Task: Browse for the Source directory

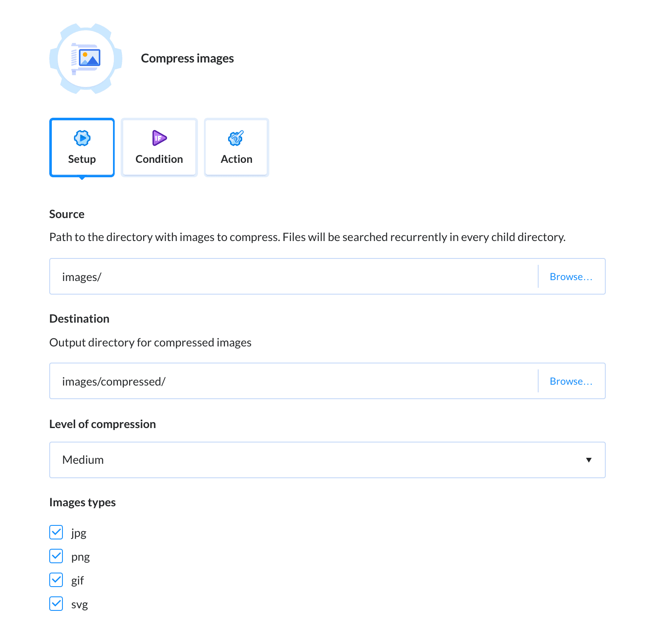Action: pyautogui.click(x=571, y=277)
